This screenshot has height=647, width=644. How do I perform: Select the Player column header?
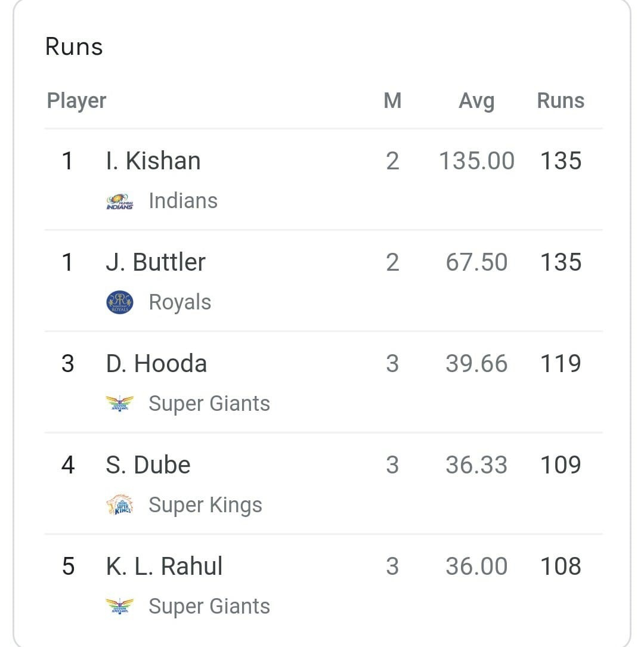point(76,100)
